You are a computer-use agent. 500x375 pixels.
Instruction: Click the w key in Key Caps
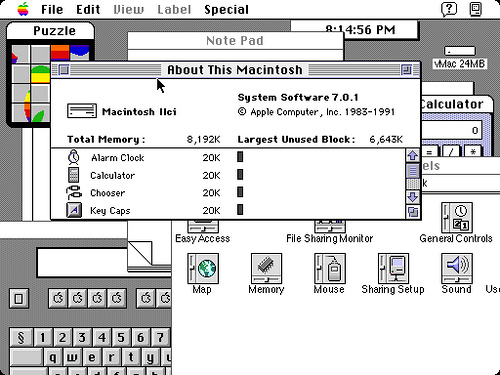click(x=72, y=357)
